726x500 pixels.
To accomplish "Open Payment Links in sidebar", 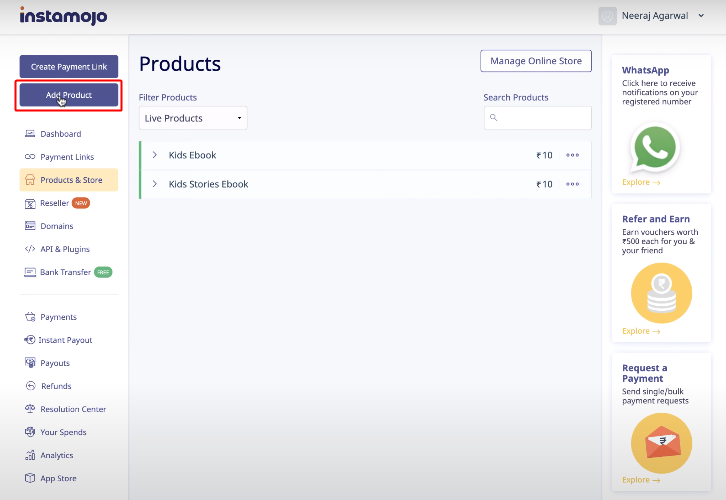I will pyautogui.click(x=66, y=157).
